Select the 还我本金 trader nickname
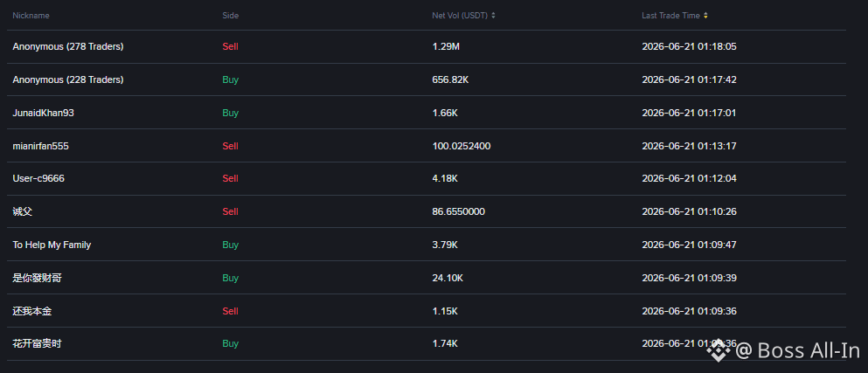868x373 pixels. [32, 311]
